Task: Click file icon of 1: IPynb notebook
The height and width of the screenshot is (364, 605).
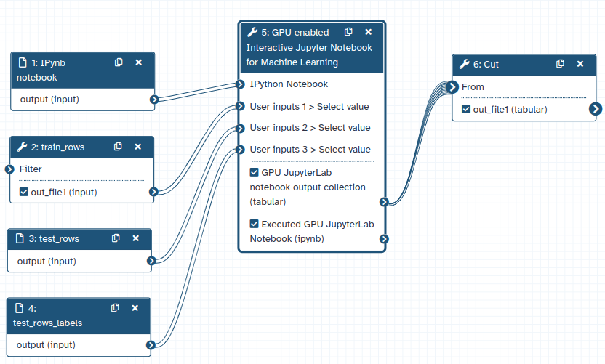Action: coord(23,62)
